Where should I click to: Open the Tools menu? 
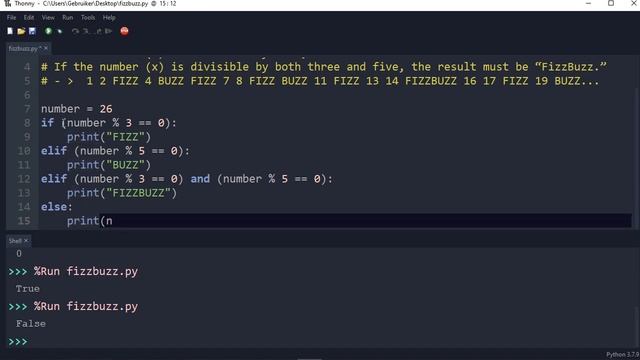(87, 18)
